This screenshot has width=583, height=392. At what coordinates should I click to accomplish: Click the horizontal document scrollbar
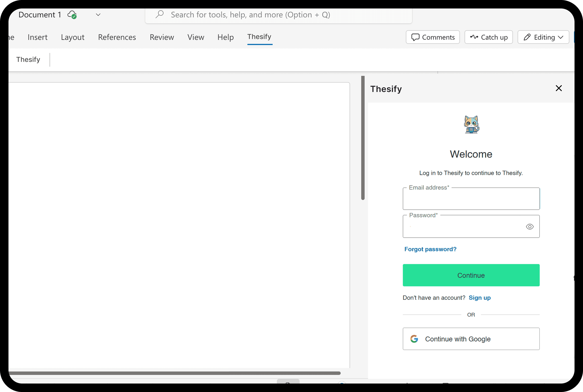pos(174,373)
